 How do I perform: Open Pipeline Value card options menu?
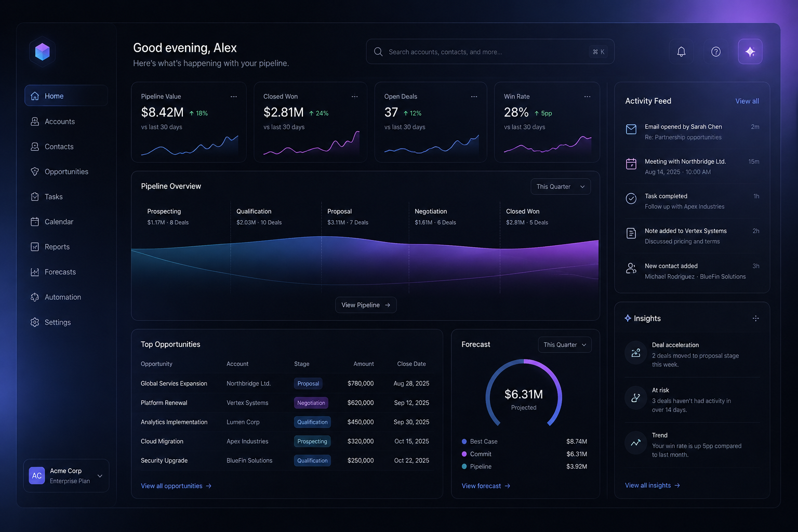point(234,97)
